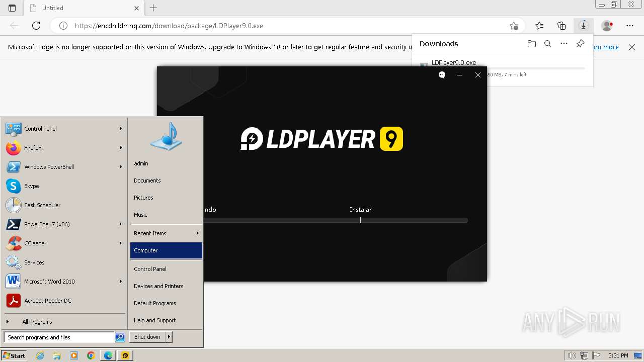The image size is (644, 362).
Task: Search downloads using the magnifier icon
Action: click(548, 44)
